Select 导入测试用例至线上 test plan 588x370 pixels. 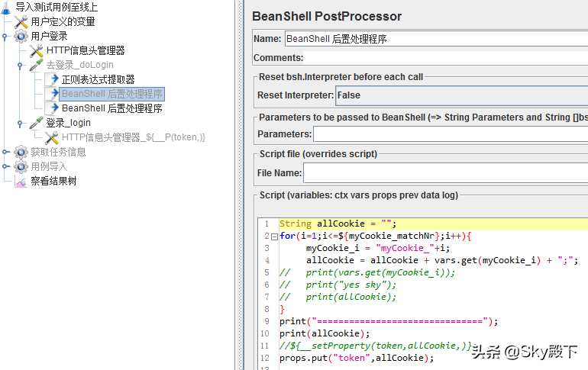[57, 7]
